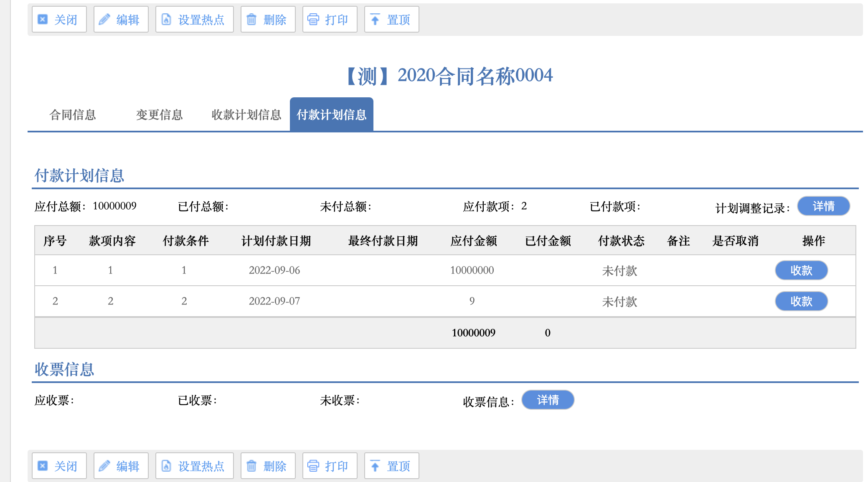Viewport: 868px width, 482px height.
Task: Open 收票信息 详情 button
Action: tap(547, 400)
